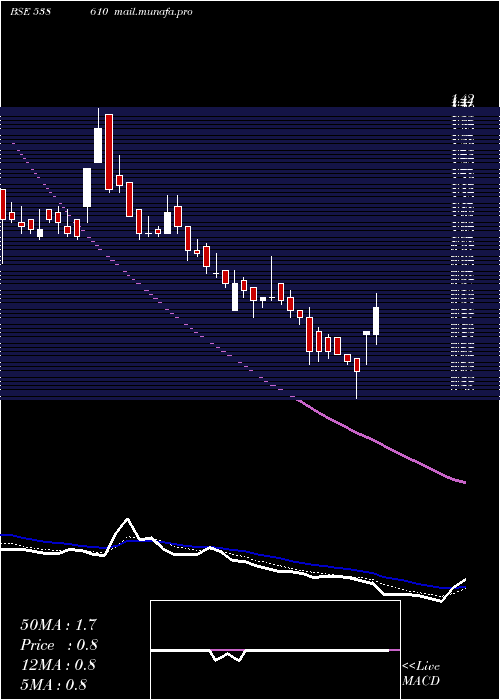The height and width of the screenshot is (700, 500).
Task: Select the "5MA : 0.8" readout
Action: point(54,685)
